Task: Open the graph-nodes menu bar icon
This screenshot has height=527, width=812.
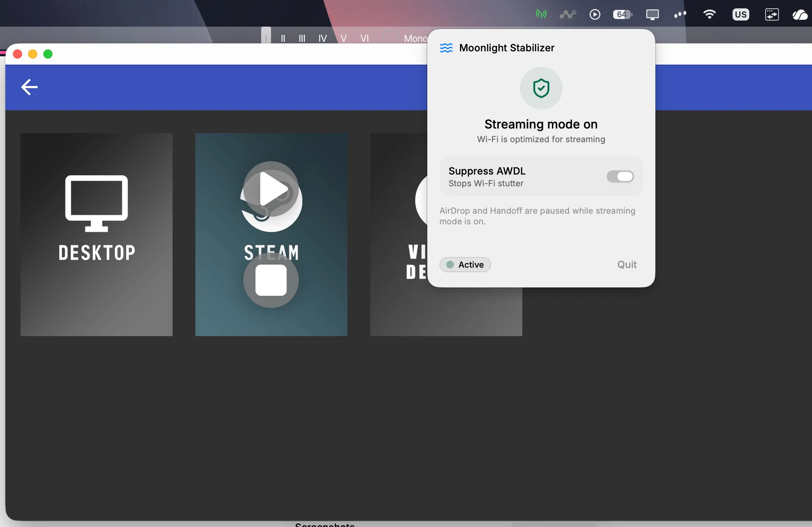Action: coord(568,14)
